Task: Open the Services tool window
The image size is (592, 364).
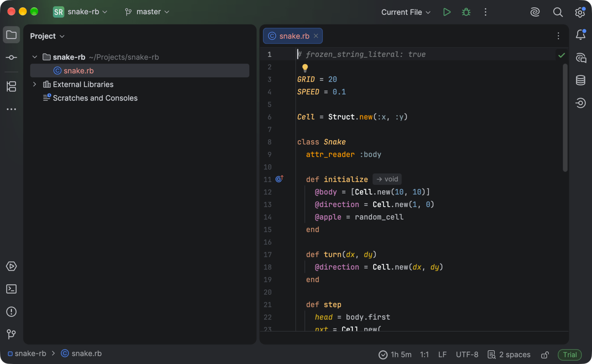Action: 11,266
